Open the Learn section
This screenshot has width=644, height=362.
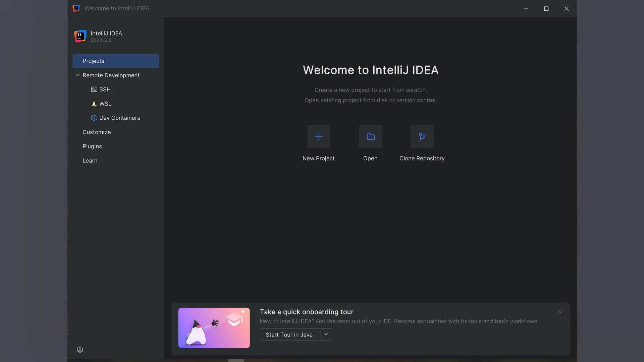(90, 161)
